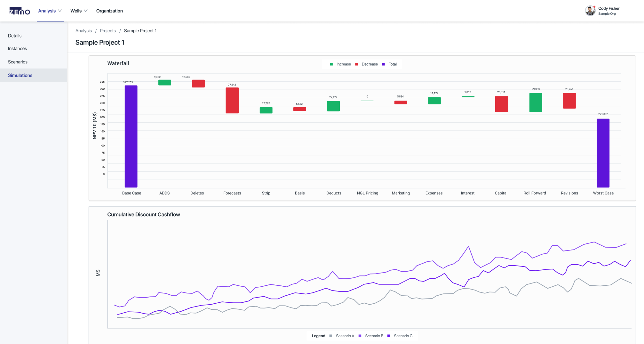This screenshot has width=644, height=344.
Task: Expand the Wells dropdown chevron
Action: coord(86,11)
